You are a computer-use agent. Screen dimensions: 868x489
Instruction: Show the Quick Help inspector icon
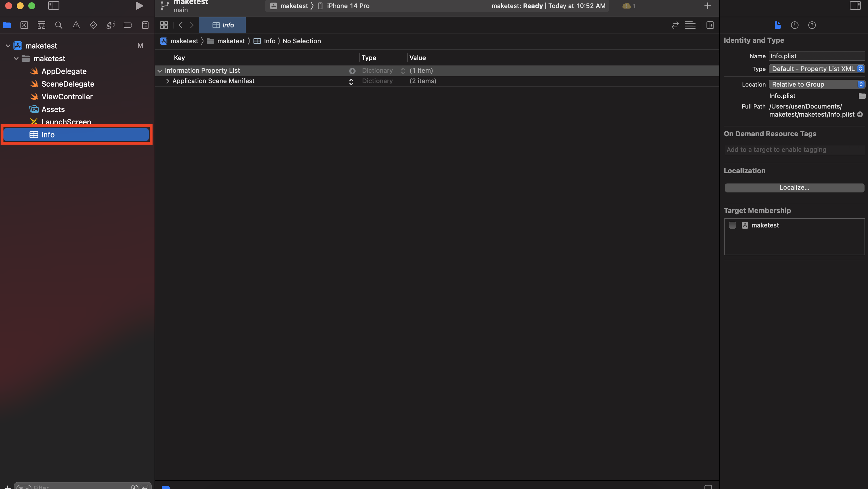812,25
